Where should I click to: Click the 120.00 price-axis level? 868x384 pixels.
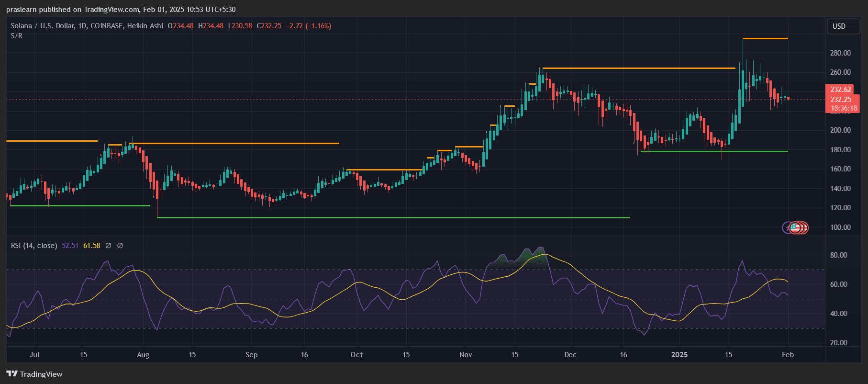coord(840,208)
